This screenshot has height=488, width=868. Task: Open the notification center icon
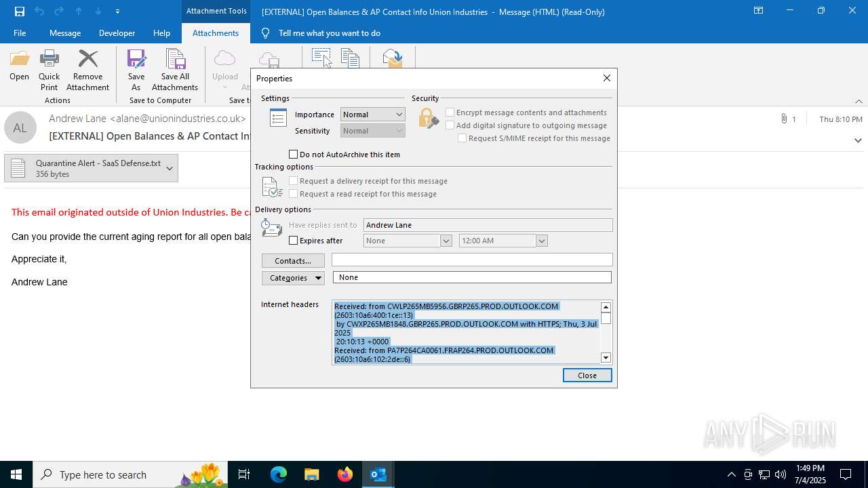pos(846,474)
